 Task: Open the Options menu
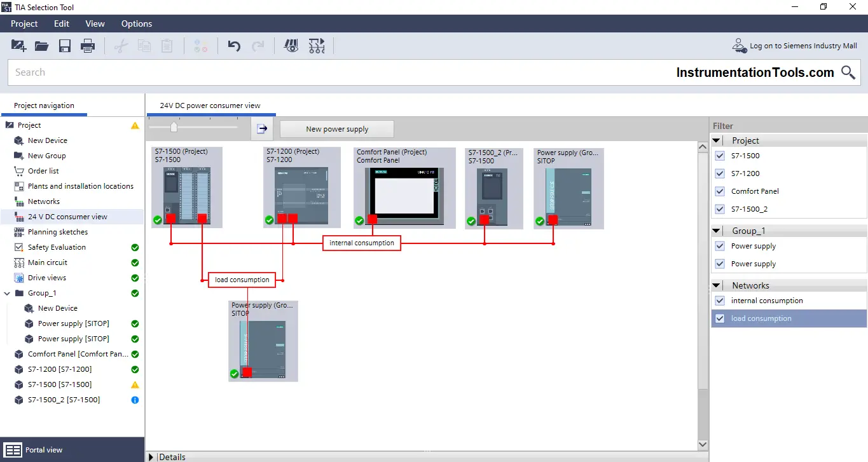[x=137, y=24]
